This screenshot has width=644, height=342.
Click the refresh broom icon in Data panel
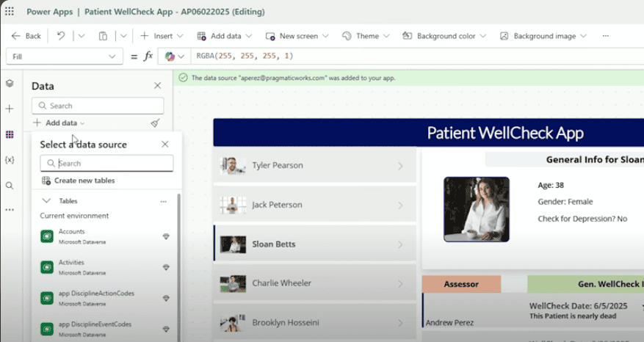pos(155,123)
